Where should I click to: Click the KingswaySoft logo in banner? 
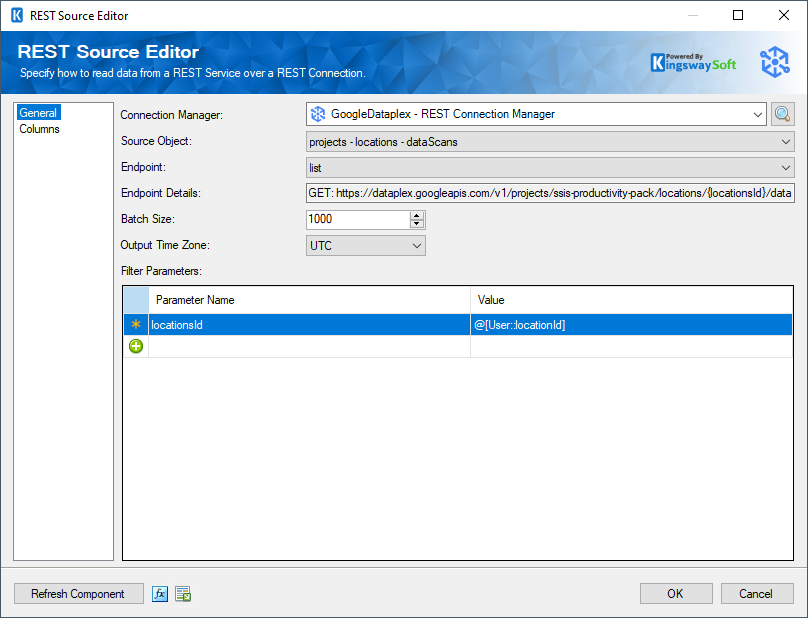pyautogui.click(x=693, y=63)
